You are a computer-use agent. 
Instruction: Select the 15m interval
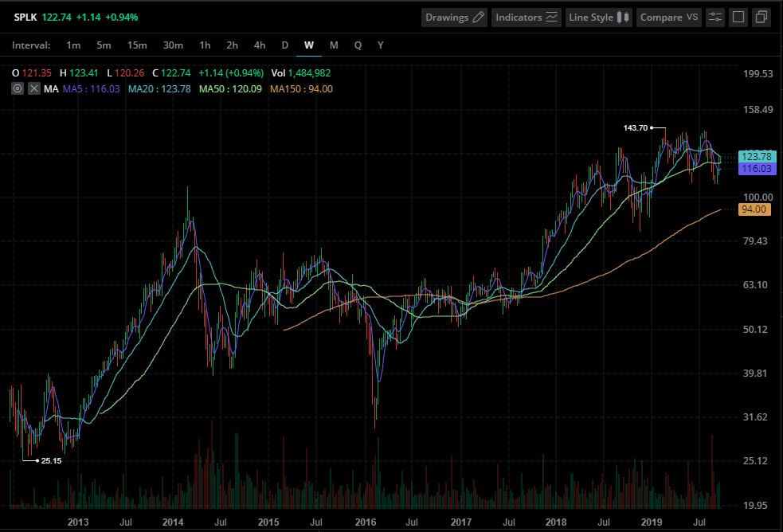tap(137, 45)
